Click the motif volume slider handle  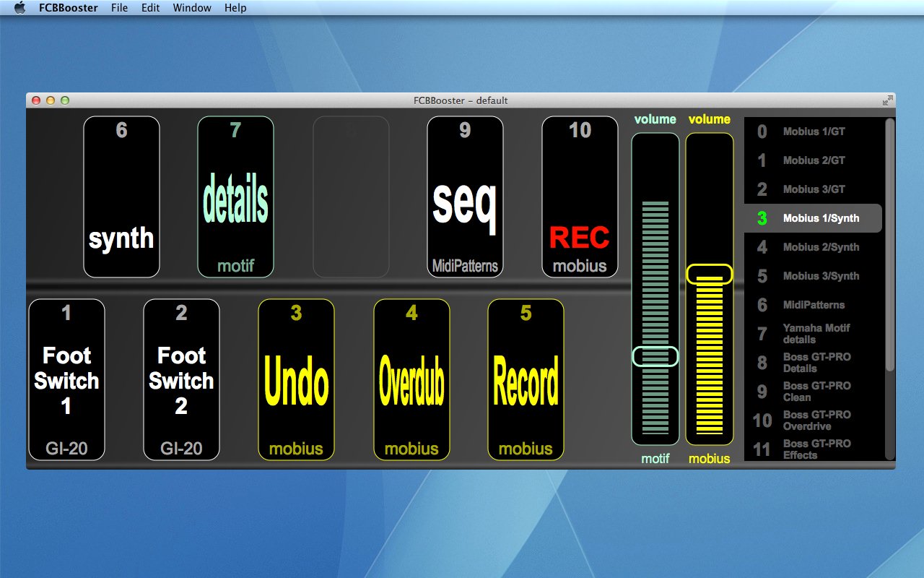(655, 356)
